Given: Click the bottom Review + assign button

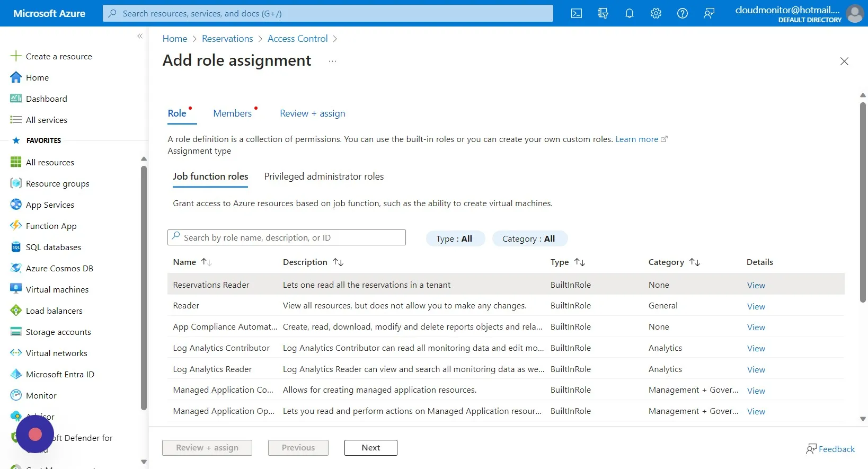Looking at the screenshot, I should point(207,448).
